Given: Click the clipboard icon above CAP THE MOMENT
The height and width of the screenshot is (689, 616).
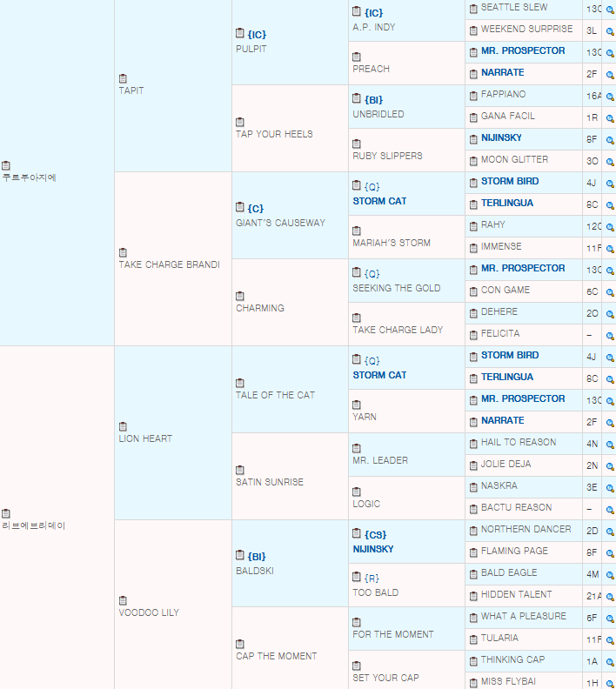Looking at the screenshot, I should coord(240,644).
